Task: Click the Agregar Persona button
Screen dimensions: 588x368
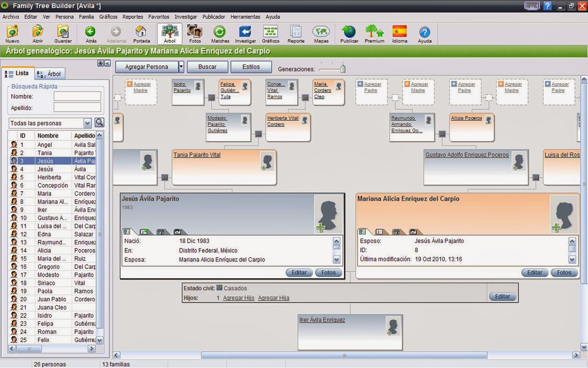Action: pyautogui.click(x=147, y=67)
